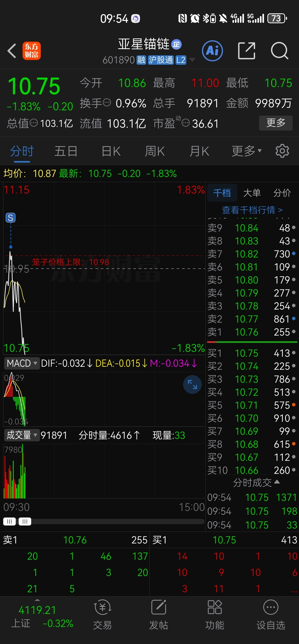Tap 卖2 row at 10.77
The height and width of the screenshot is (644, 299).
[252, 319]
